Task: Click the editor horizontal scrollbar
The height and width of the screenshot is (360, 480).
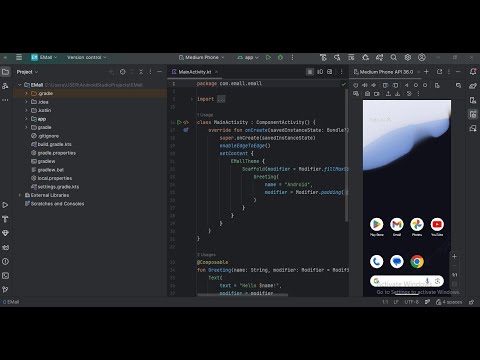Action: click(x=242, y=295)
